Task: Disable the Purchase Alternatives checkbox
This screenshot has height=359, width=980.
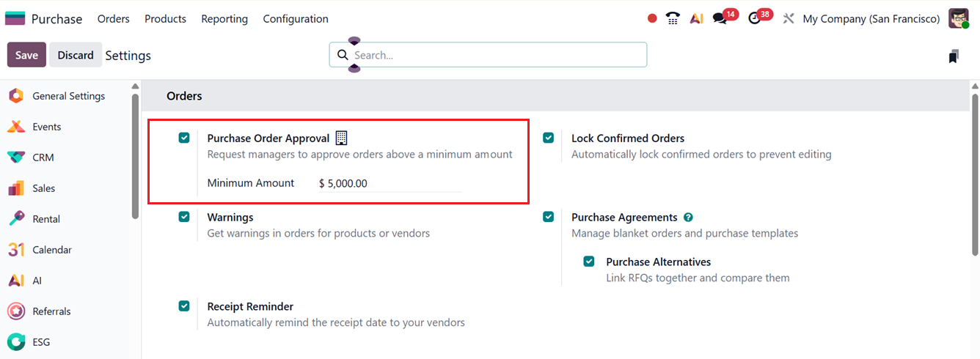Action: point(589,262)
